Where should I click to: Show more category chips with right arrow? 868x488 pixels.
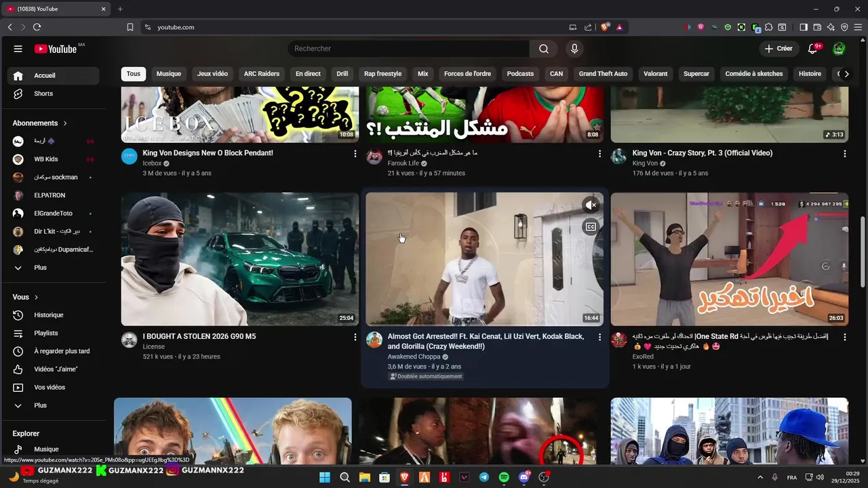pos(846,74)
